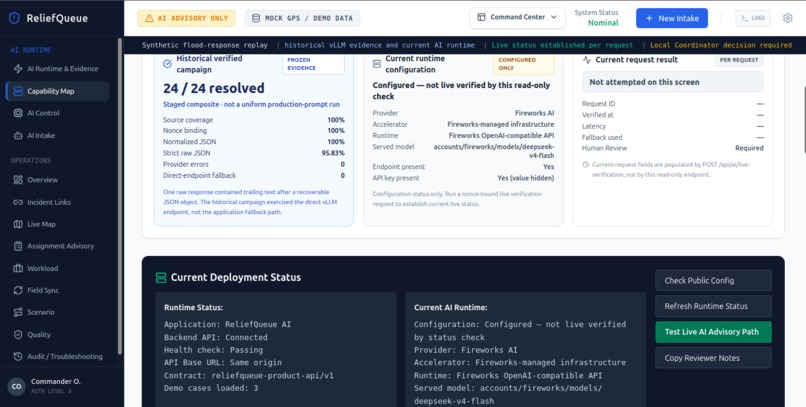Image resolution: width=806 pixels, height=407 pixels.
Task: Click the Quality shield-check icon
Action: pyautogui.click(x=18, y=335)
